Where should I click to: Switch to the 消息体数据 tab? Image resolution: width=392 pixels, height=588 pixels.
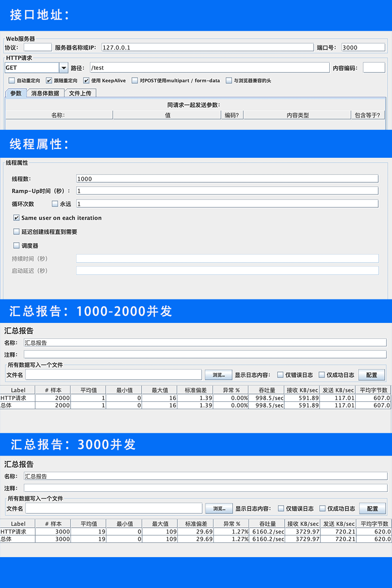coord(45,93)
